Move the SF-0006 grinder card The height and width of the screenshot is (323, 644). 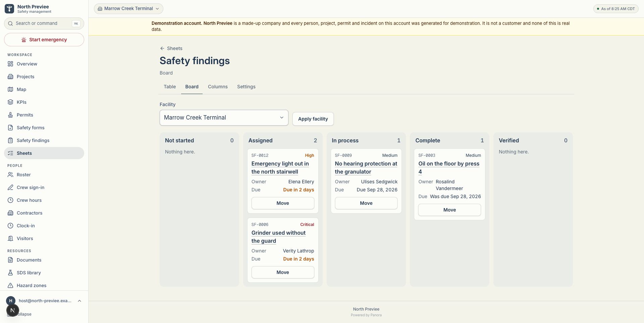[283, 272]
